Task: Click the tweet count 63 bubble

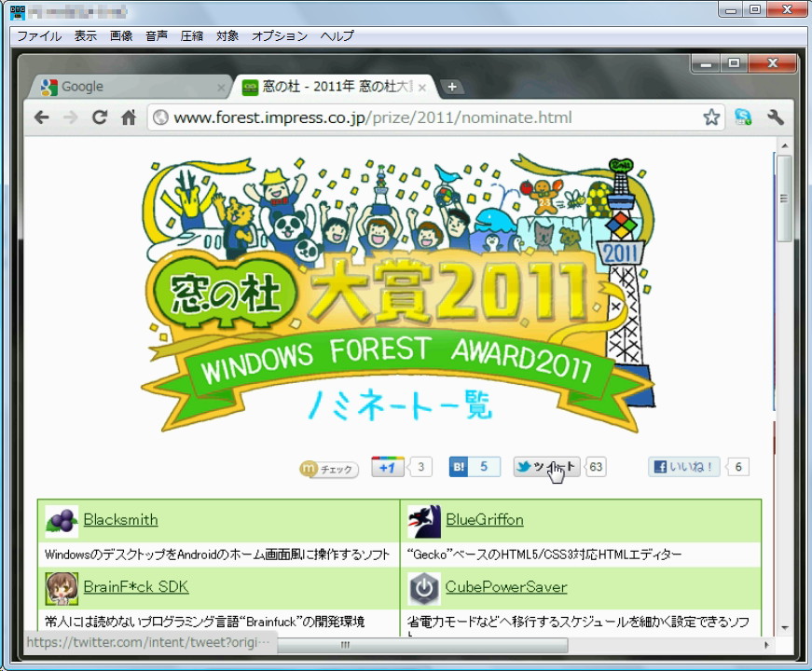Action: click(x=596, y=467)
